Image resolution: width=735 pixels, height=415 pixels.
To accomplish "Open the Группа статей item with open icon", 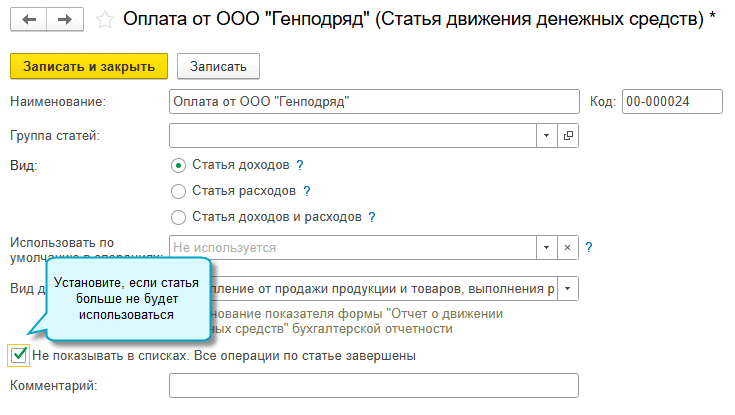I will pyautogui.click(x=568, y=136).
